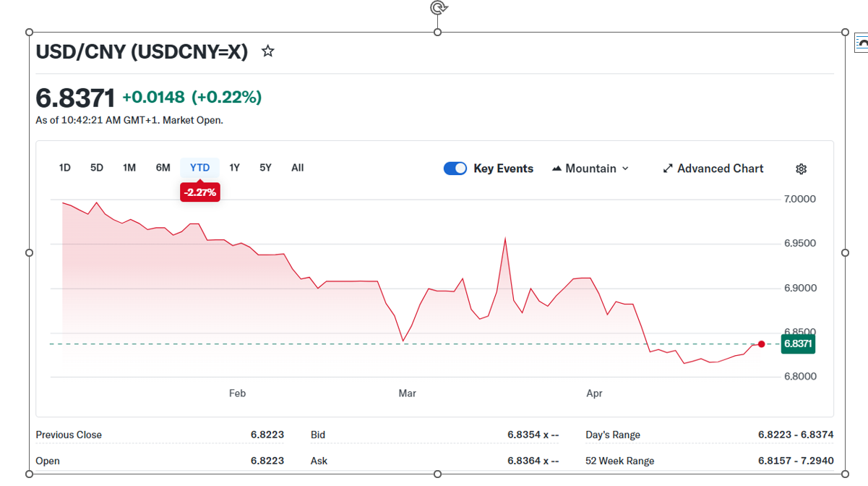The width and height of the screenshot is (868, 486).
Task: Click the star icon beside USD/CNY title
Action: (x=267, y=51)
